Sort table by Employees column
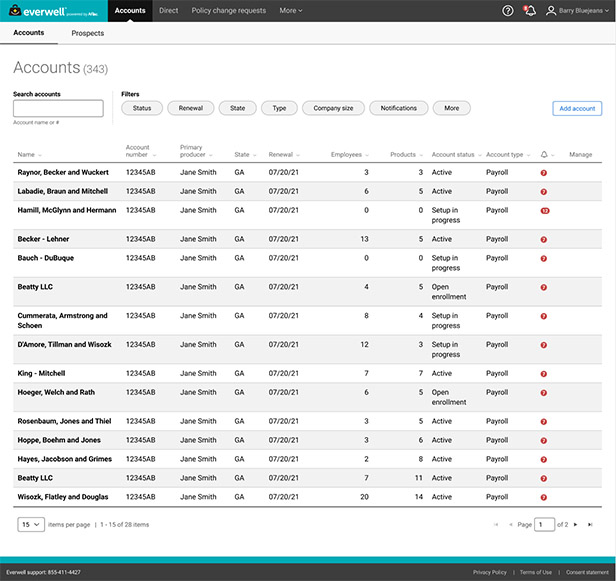 (350, 154)
